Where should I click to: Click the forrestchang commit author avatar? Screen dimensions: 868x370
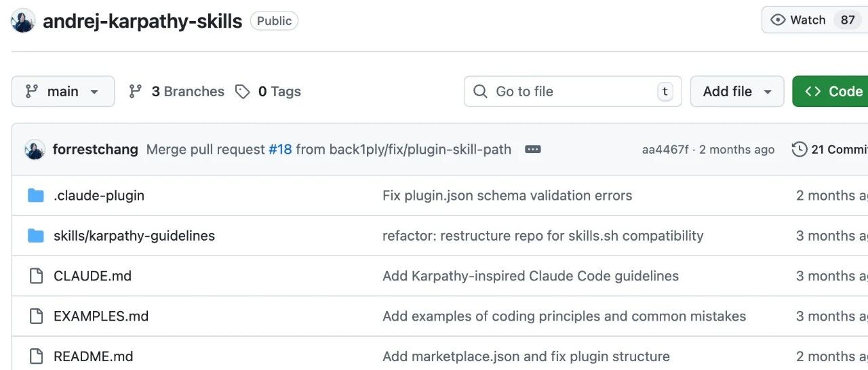[x=35, y=149]
